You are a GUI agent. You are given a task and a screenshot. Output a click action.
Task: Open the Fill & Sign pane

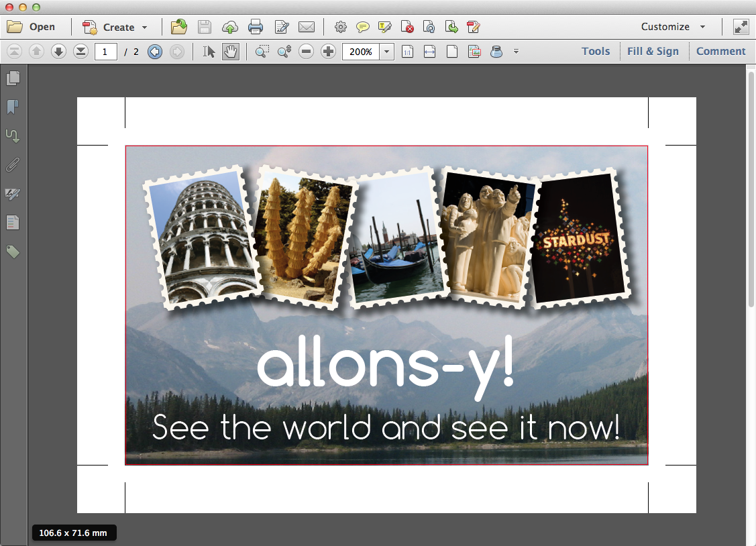click(x=653, y=52)
